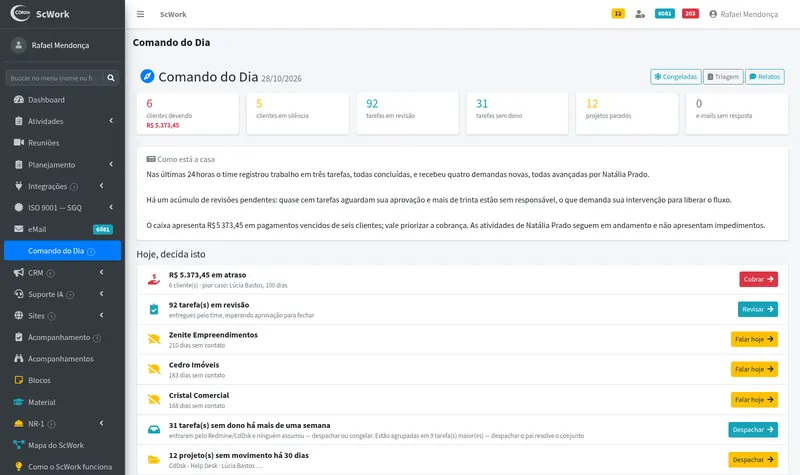
Task: Click the user avatar icon in sidebar
Action: point(19,45)
